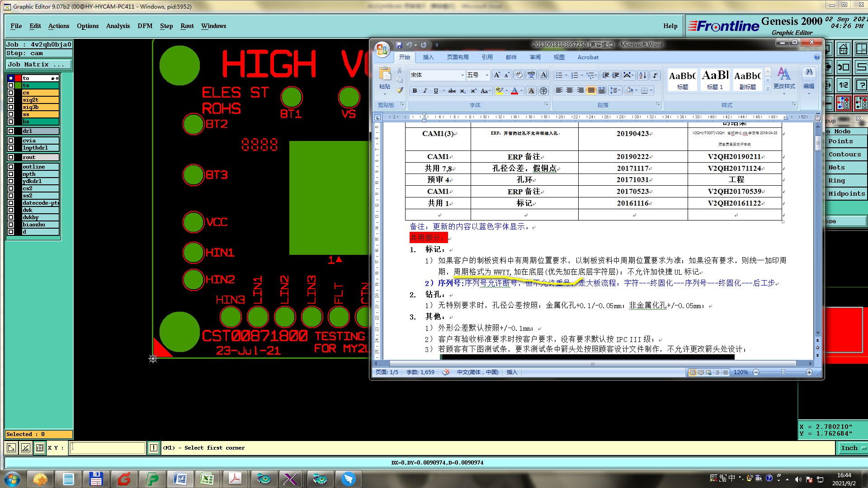Click the Bold button in Word ribbon
This screenshot has width=868, height=488.
[415, 91]
